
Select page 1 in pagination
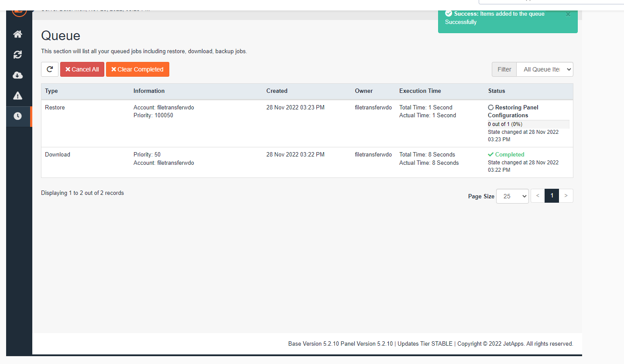(x=552, y=196)
